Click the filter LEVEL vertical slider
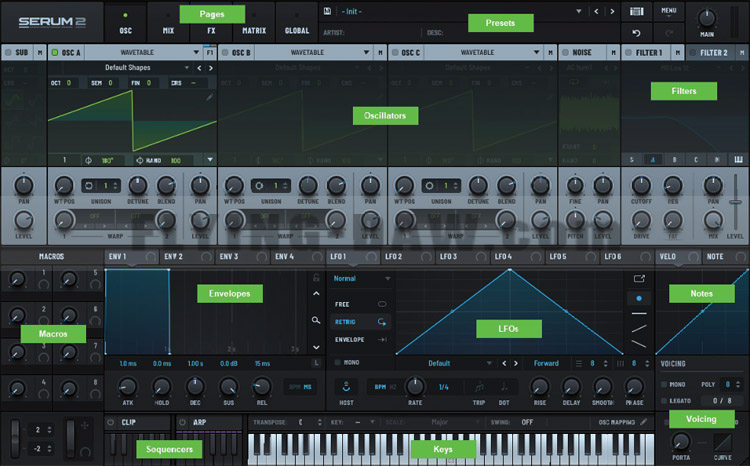The width and height of the screenshot is (750, 466). point(736,203)
